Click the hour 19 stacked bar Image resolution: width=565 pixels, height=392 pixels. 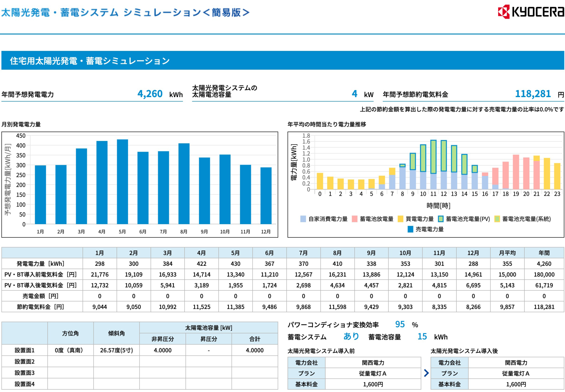pos(516,172)
